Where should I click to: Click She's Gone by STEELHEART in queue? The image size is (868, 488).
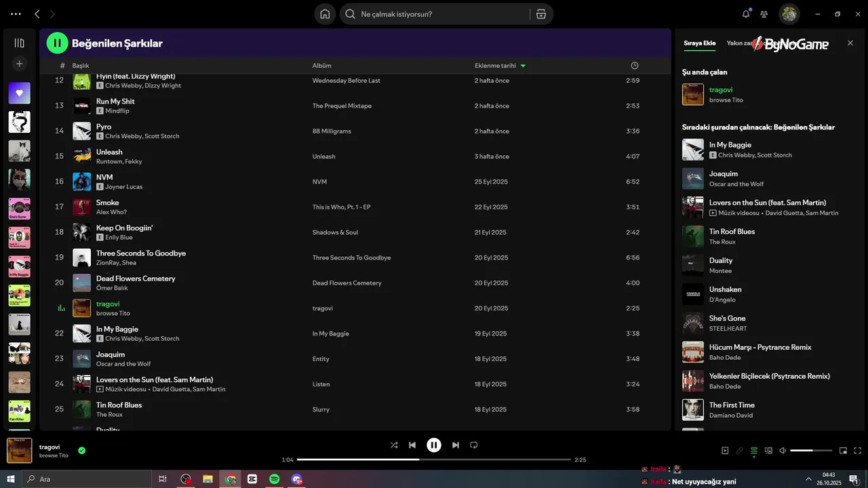pyautogui.click(x=728, y=319)
